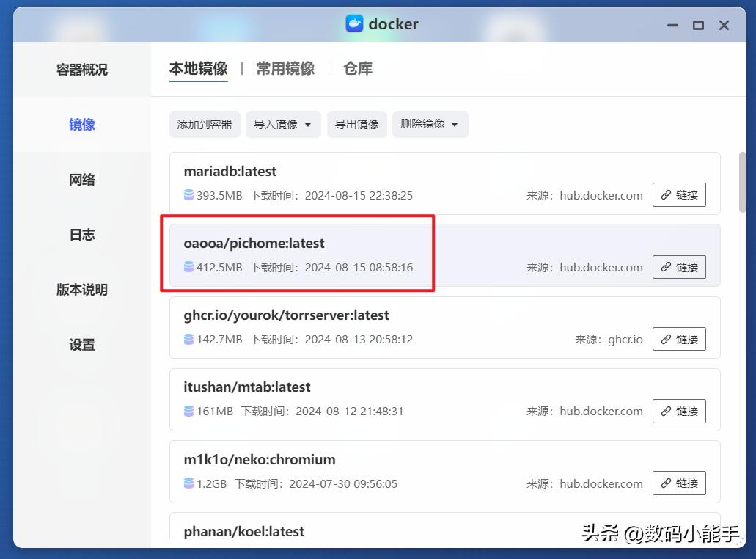Click 导出镜像 button
The image size is (756, 559).
click(x=357, y=125)
